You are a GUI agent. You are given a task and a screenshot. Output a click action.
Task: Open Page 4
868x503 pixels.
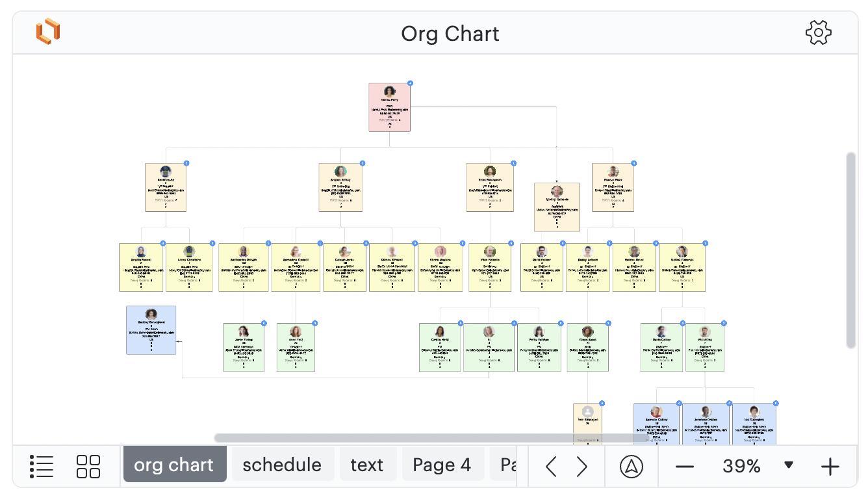[x=443, y=464]
